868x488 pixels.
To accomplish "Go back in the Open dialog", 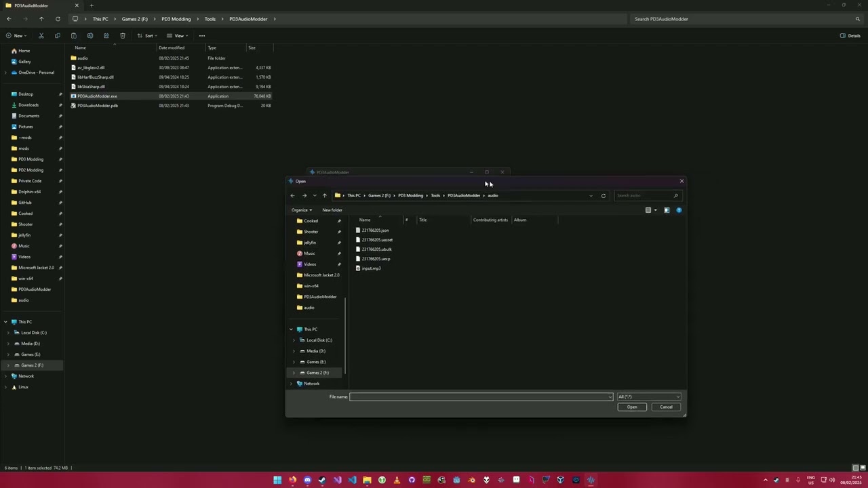I will [x=292, y=195].
